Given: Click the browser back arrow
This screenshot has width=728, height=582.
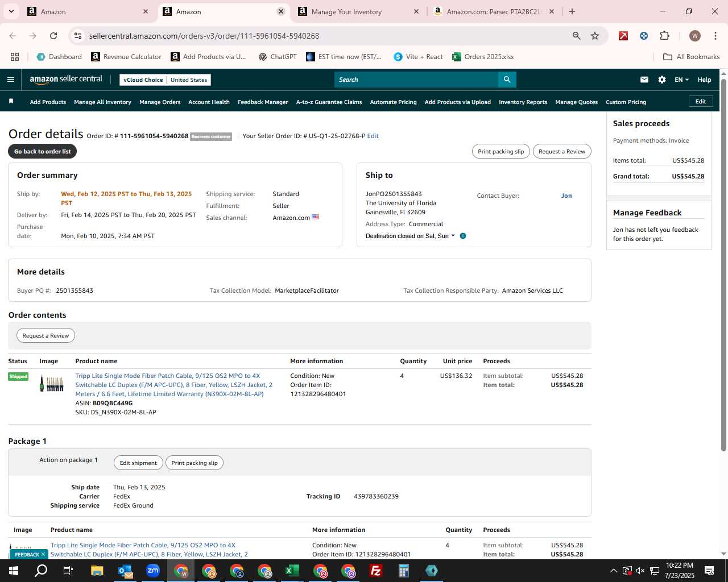Looking at the screenshot, I should point(13,36).
